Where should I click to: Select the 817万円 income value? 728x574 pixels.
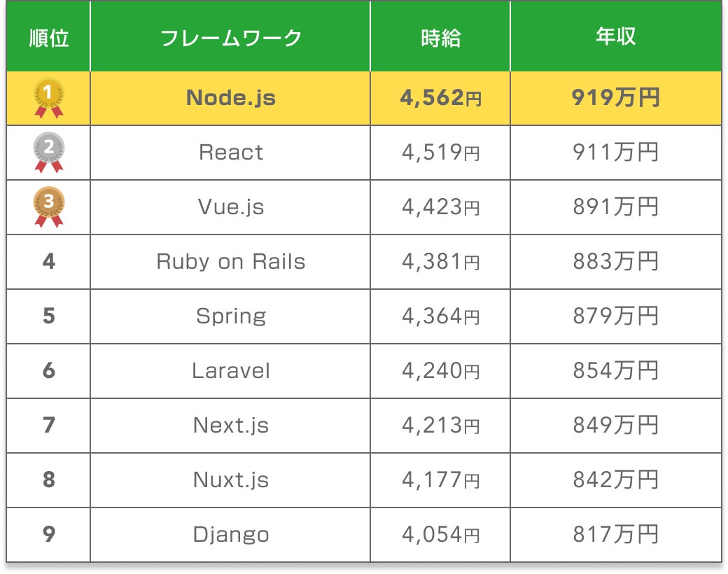pyautogui.click(x=615, y=534)
